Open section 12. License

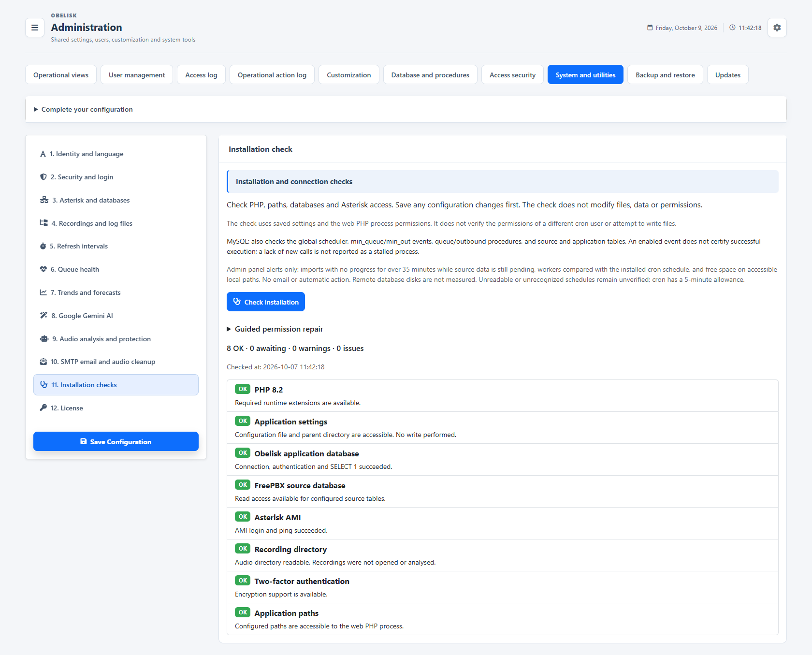(116, 408)
